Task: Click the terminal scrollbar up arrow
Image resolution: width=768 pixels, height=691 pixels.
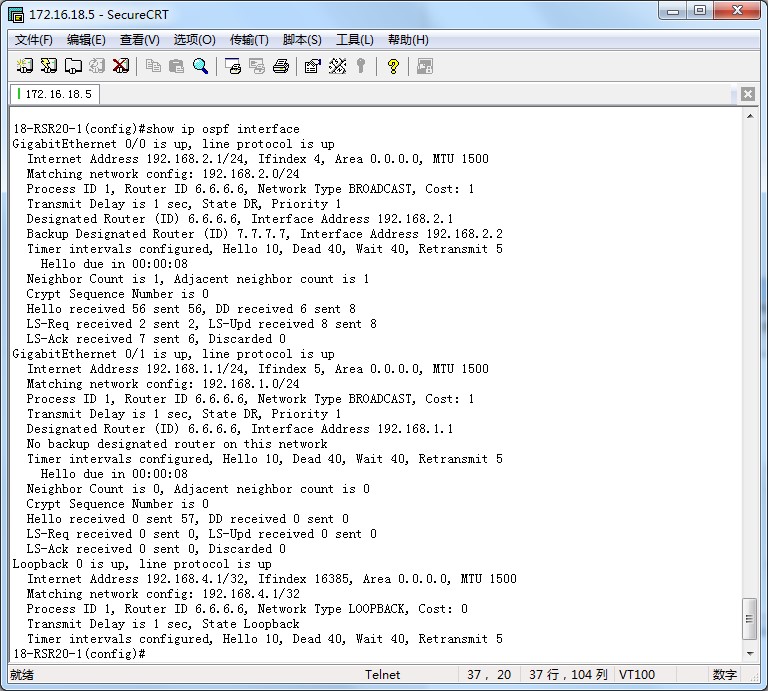Action: point(750,116)
